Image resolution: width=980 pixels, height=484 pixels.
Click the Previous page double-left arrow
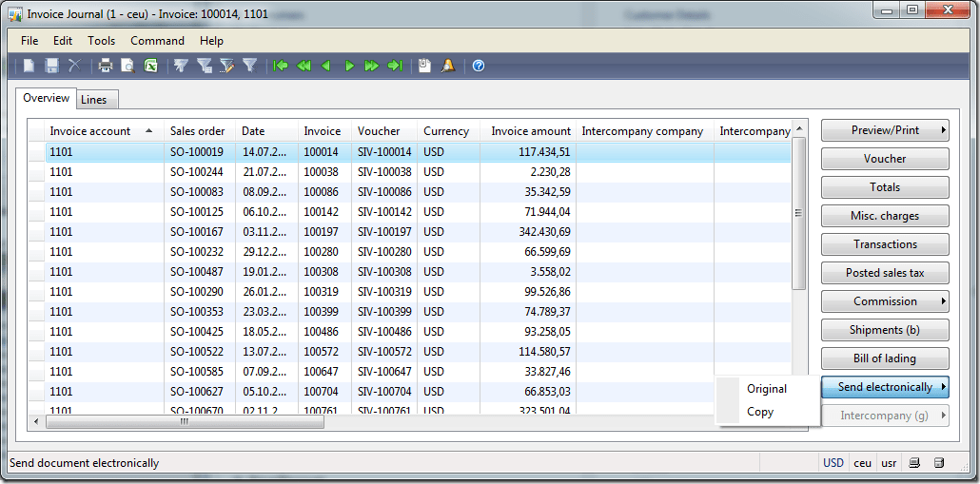tap(304, 66)
